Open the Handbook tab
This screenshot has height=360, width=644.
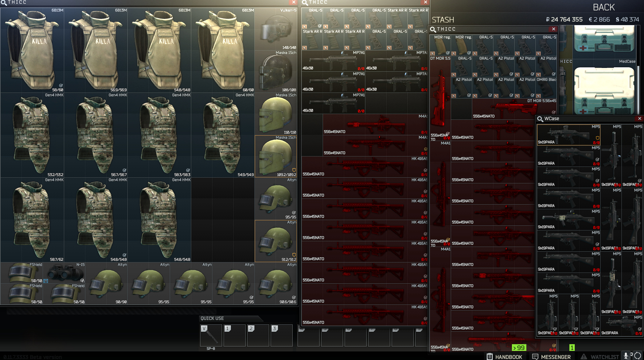tap(505, 357)
